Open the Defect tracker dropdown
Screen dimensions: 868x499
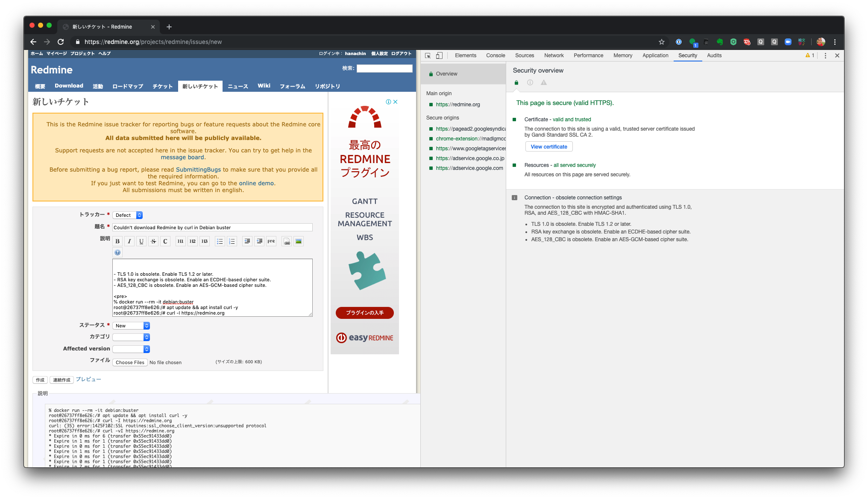click(128, 215)
